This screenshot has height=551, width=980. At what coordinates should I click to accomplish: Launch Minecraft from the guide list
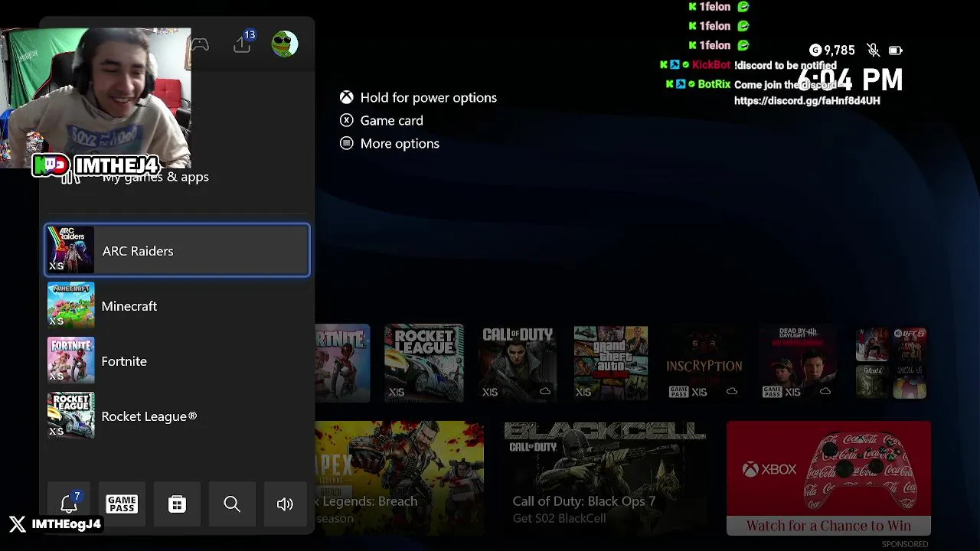[x=177, y=306]
